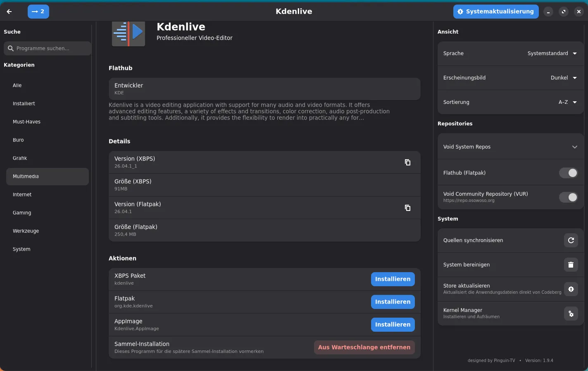
Task: Copy the XBPS version number
Action: (407, 162)
